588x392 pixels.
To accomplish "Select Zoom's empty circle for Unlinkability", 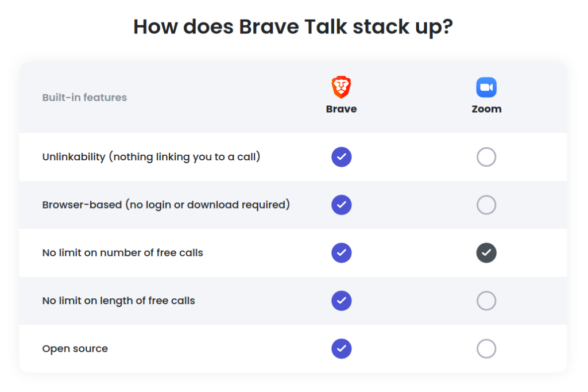I will tap(486, 157).
